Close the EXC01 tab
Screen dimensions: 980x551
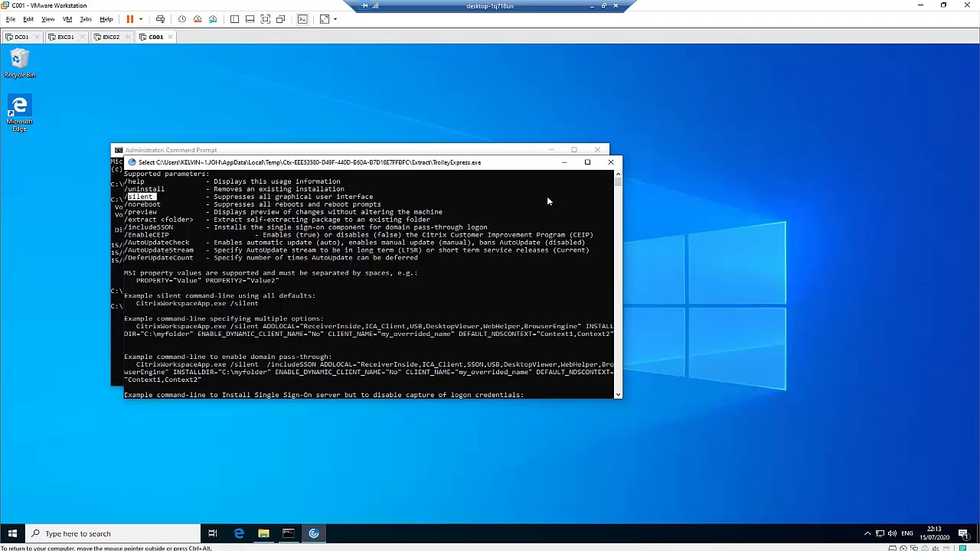[x=81, y=37]
